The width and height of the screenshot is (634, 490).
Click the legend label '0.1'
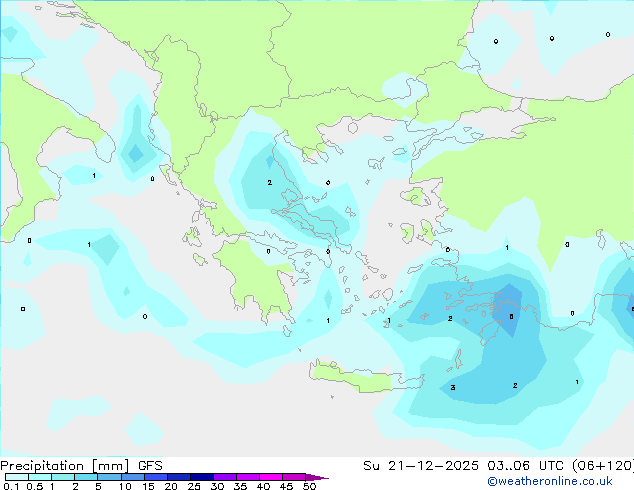pos(11,486)
